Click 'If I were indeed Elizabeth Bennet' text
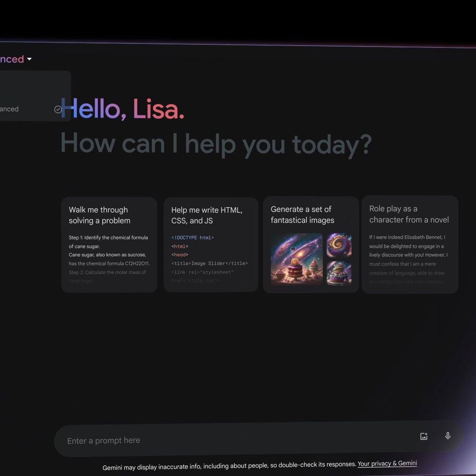476x476 pixels. (406, 237)
